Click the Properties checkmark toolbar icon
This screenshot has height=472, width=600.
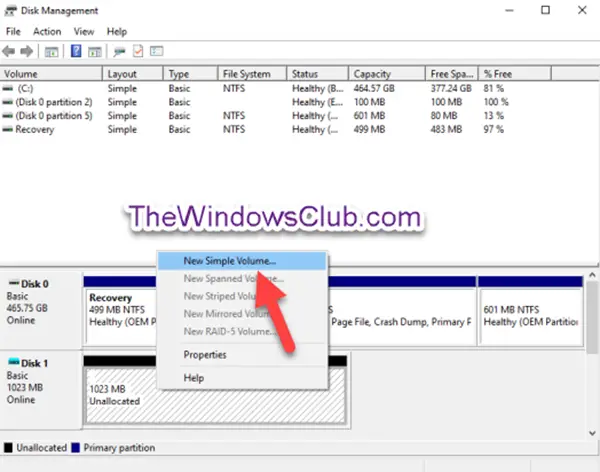138,51
